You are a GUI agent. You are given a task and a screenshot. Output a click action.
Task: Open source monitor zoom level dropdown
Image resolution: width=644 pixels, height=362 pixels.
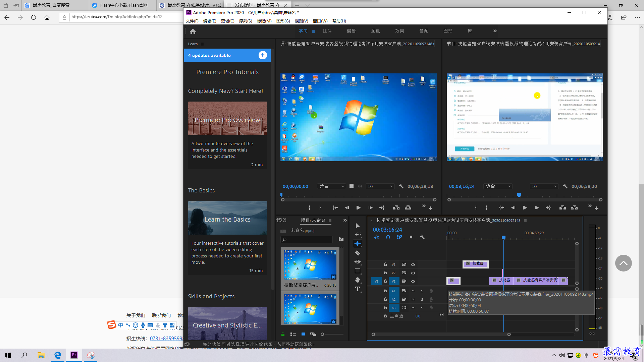click(x=331, y=186)
